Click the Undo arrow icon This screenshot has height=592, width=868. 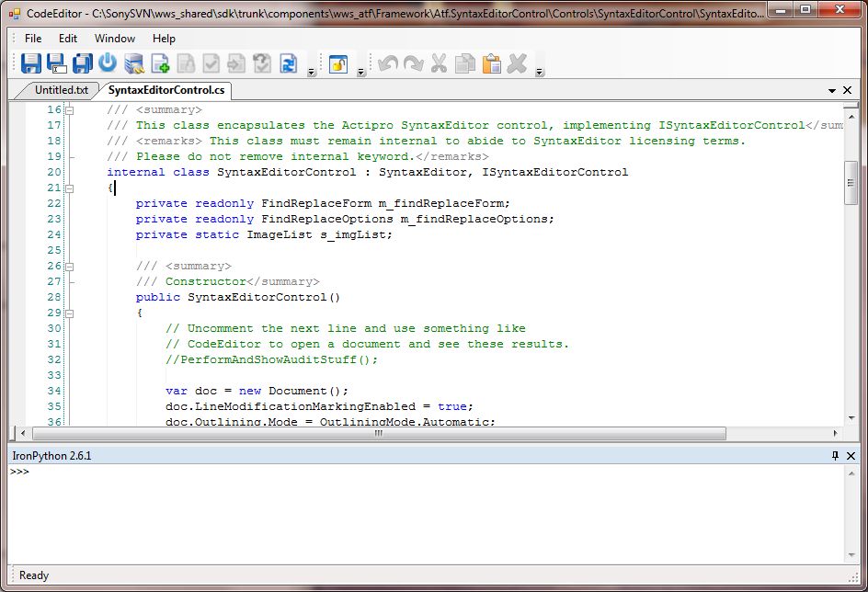tap(388, 63)
